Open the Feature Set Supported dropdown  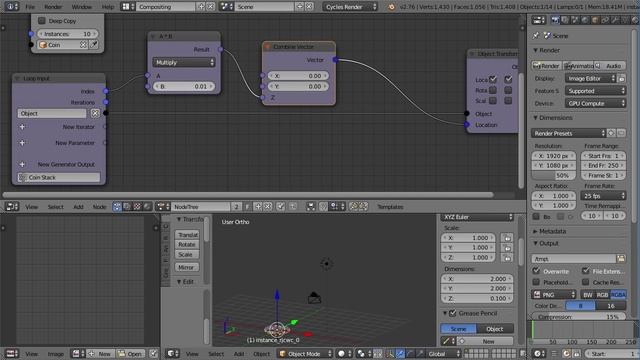(596, 91)
